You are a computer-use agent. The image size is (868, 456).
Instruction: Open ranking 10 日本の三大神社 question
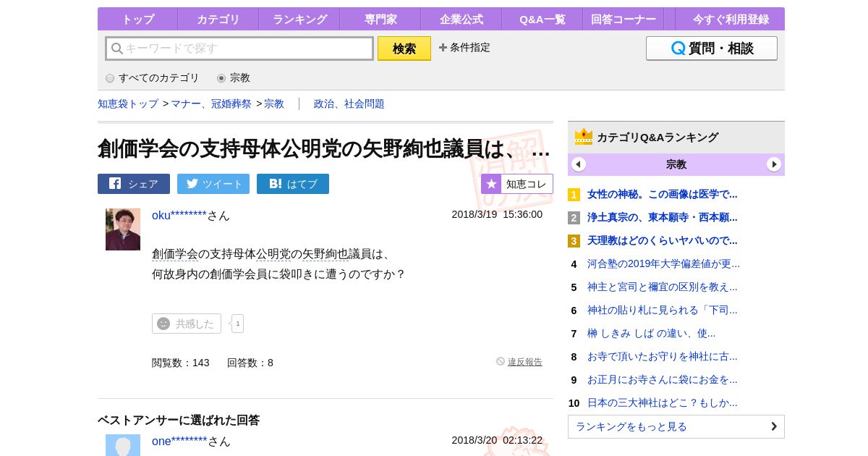(x=662, y=402)
